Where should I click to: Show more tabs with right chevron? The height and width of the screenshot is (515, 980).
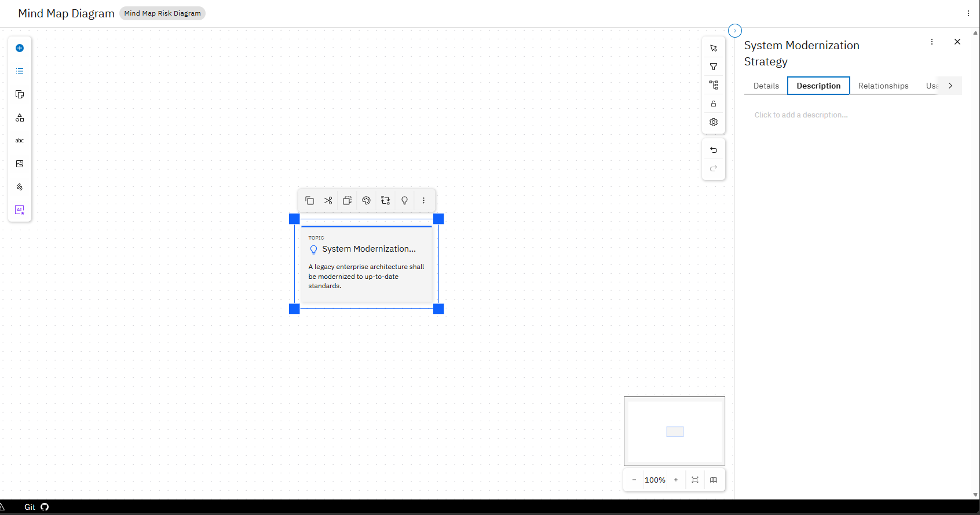950,86
